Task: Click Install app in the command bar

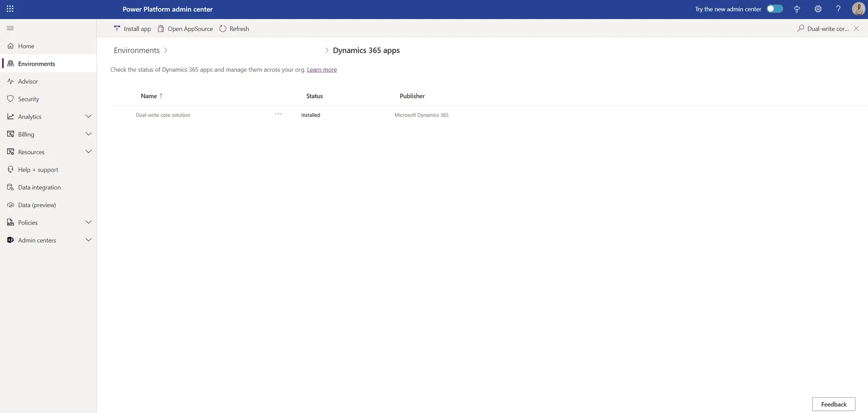Action: point(132,29)
